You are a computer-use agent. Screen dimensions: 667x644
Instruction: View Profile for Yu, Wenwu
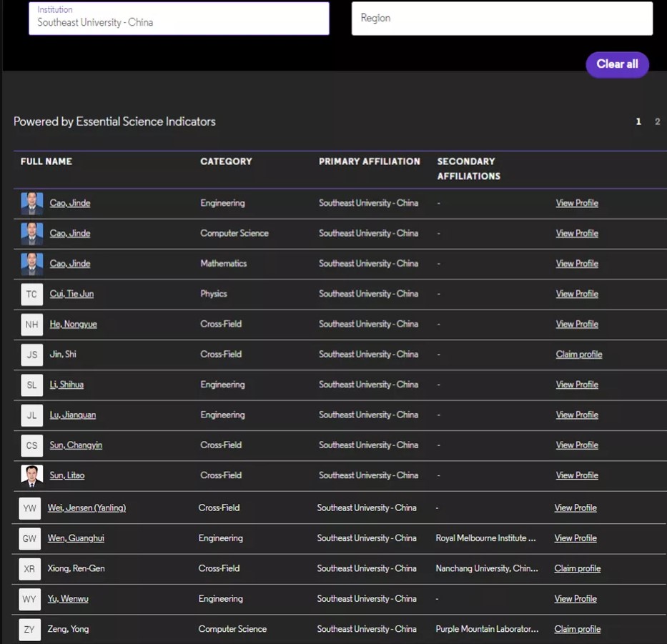[575, 599]
